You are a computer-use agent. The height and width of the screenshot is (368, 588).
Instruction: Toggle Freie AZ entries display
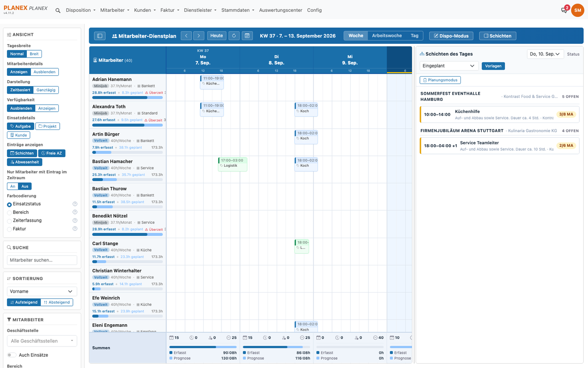[x=52, y=153]
